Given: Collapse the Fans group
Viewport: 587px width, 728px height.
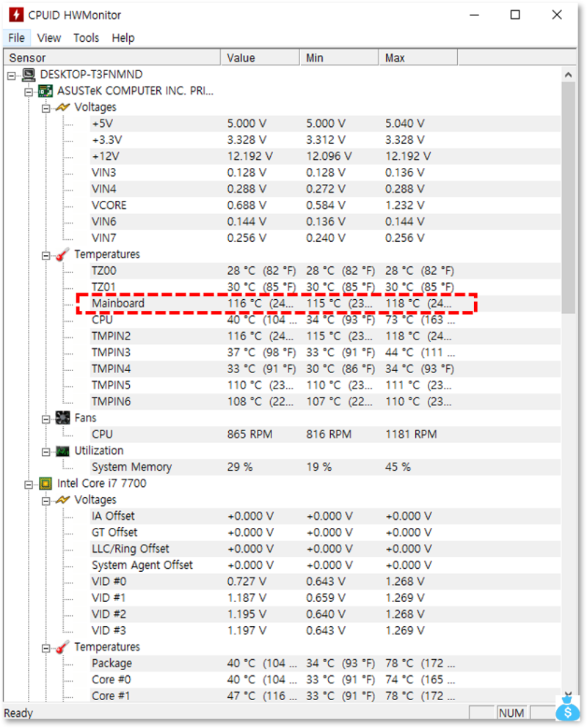Looking at the screenshot, I should point(46,419).
